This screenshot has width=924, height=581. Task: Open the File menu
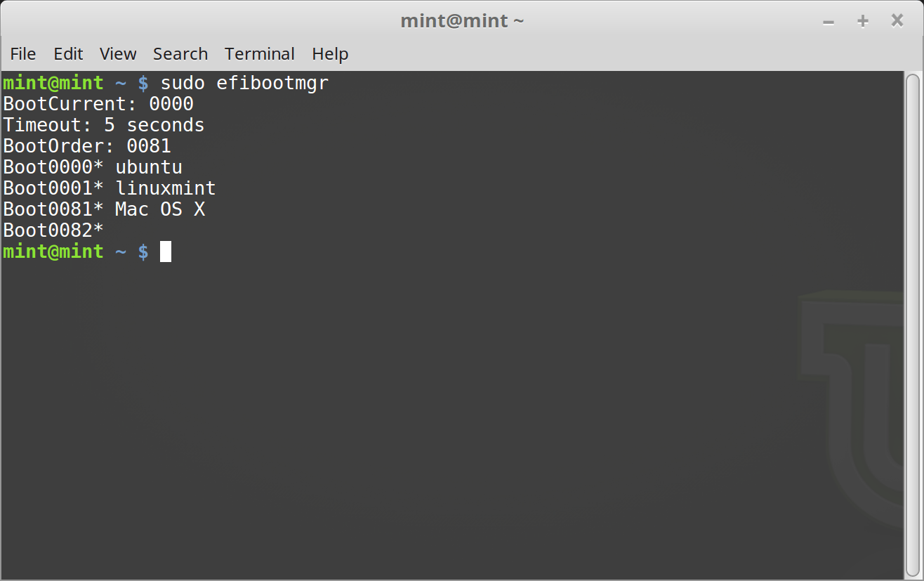click(x=22, y=53)
